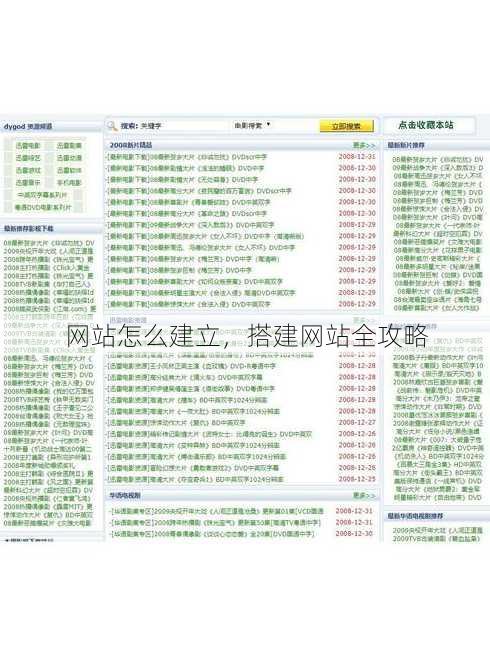
Task: Open the 《女人不坏》DVD中字（高清晰版） entry
Action: tap(205, 236)
